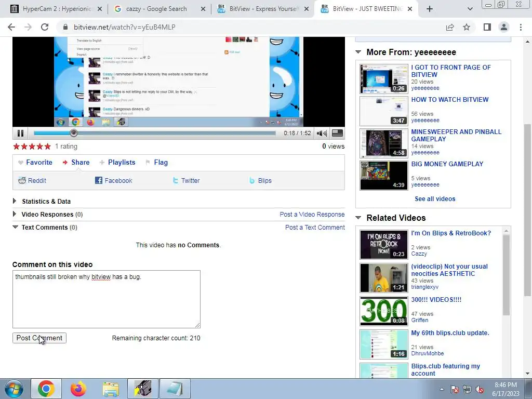This screenshot has width=532, height=399.
Task: Open the See all videos link
Action: click(435, 199)
